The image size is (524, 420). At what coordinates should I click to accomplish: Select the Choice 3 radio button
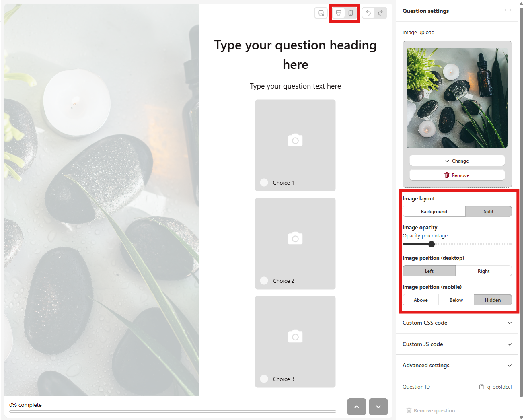coord(264,379)
